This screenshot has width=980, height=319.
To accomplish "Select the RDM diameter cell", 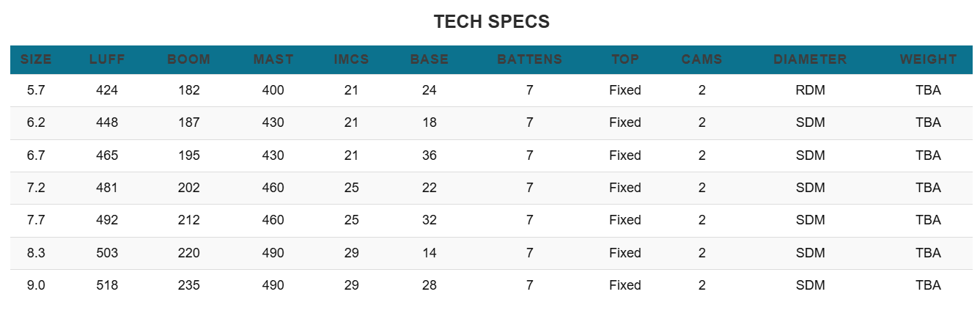I will pyautogui.click(x=810, y=90).
